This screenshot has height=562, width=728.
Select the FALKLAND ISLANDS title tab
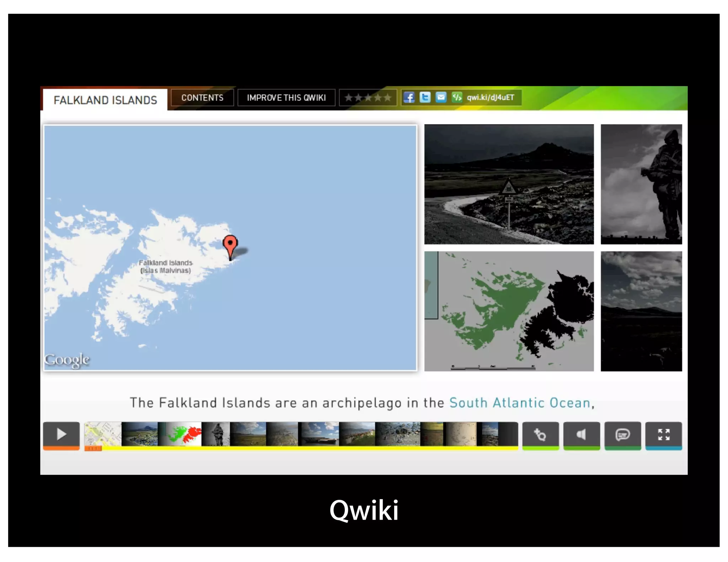pos(105,100)
